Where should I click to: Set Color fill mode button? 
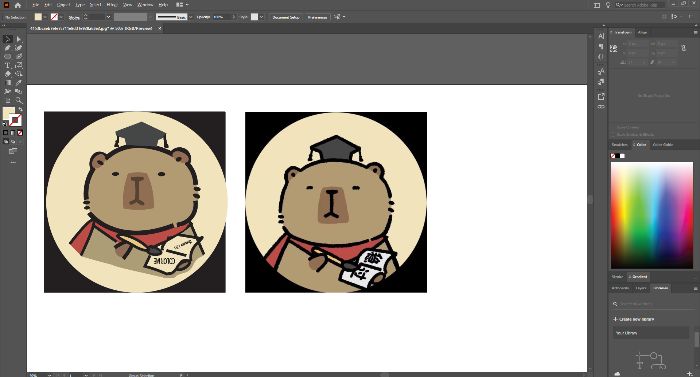click(5, 133)
